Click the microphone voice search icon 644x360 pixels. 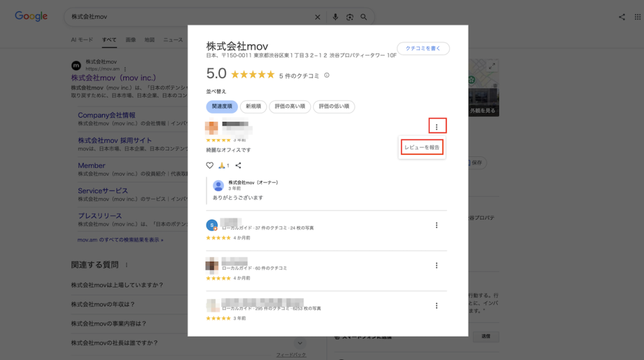point(335,17)
